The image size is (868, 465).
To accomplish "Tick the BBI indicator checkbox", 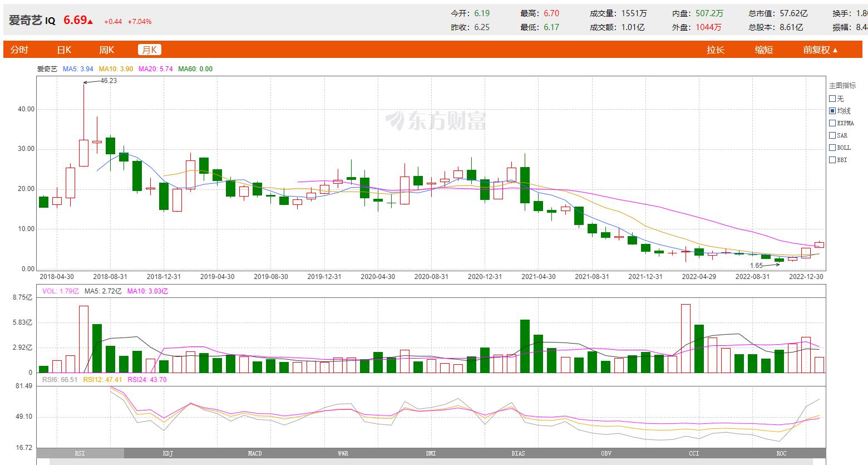I will coord(832,160).
